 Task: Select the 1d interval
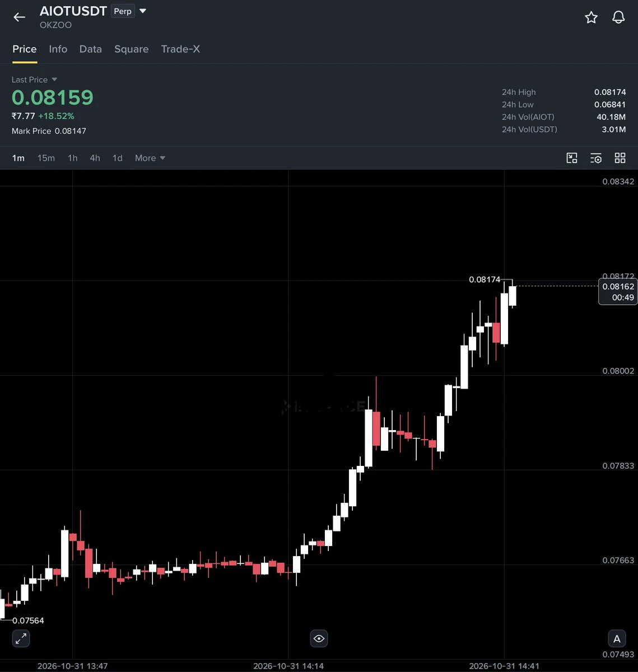pyautogui.click(x=118, y=158)
